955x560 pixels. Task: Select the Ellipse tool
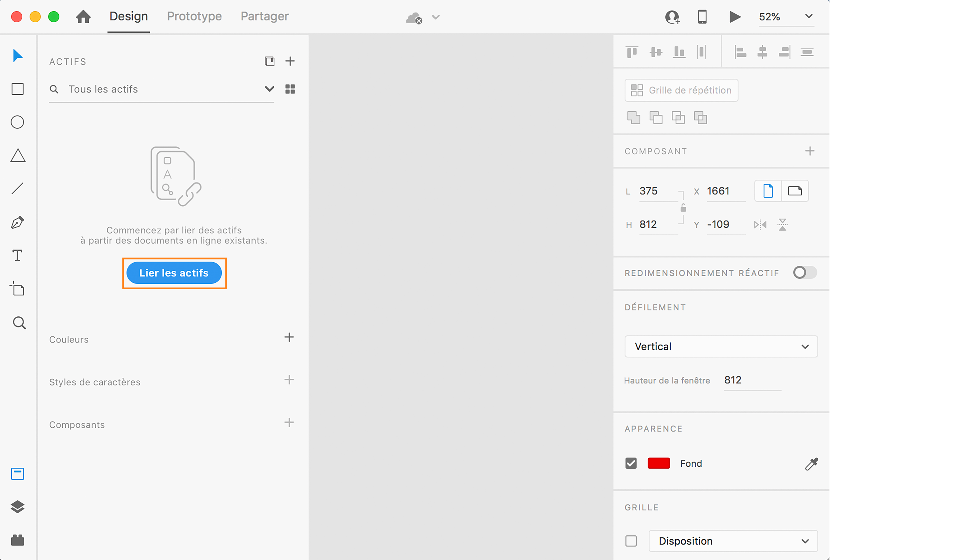(x=18, y=122)
